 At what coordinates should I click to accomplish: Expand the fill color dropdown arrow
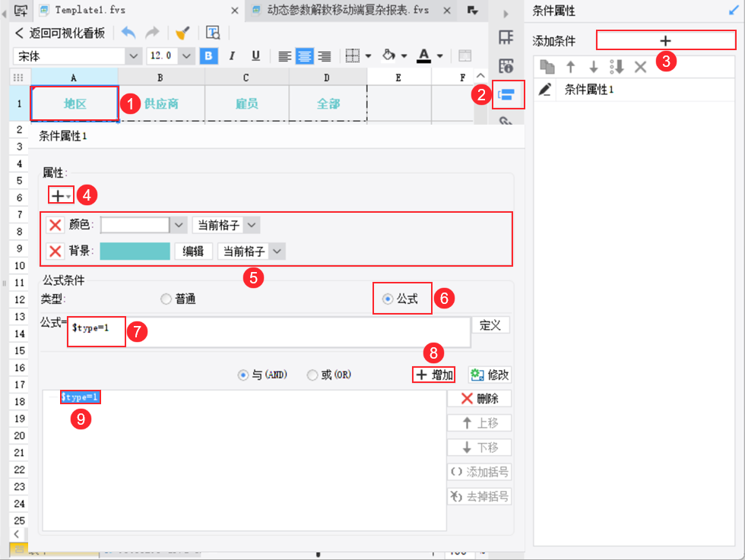404,56
